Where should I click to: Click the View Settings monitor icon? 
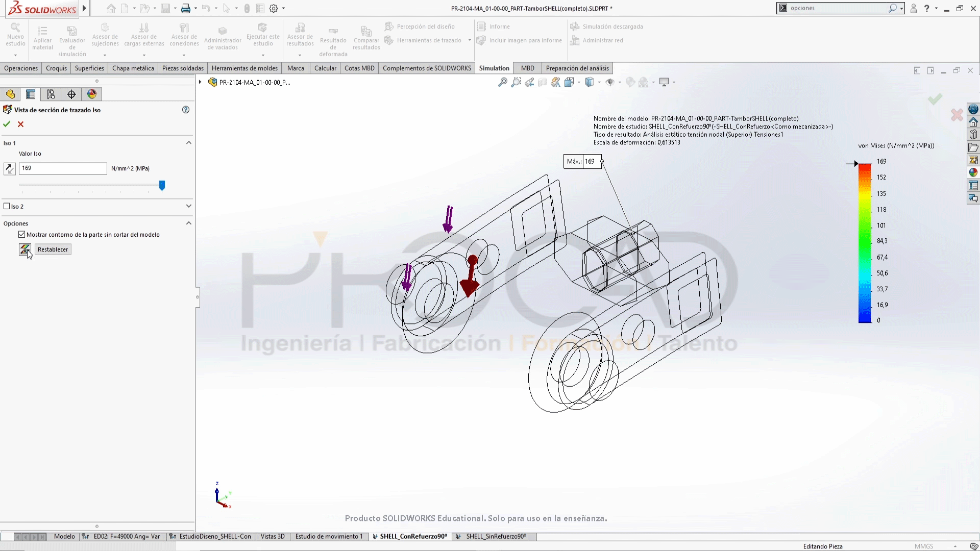664,82
